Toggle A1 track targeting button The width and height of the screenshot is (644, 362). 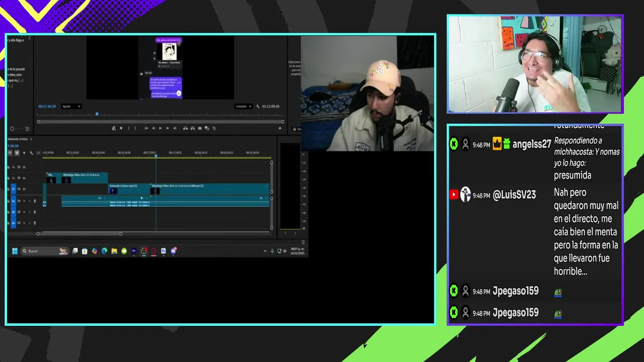pos(14,201)
